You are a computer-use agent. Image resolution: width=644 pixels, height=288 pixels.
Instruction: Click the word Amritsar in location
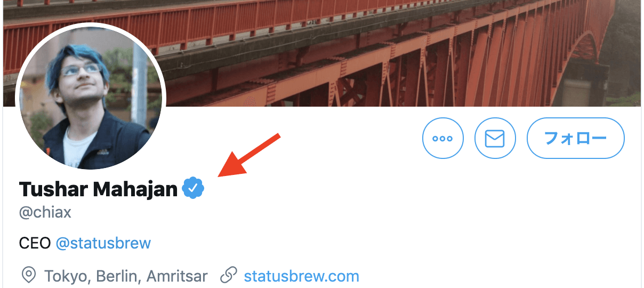tap(177, 276)
